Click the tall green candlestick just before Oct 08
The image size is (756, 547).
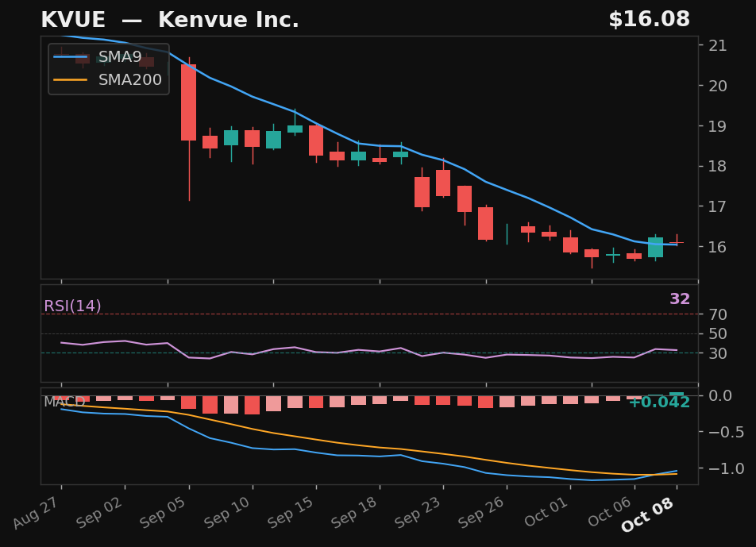[655, 247]
